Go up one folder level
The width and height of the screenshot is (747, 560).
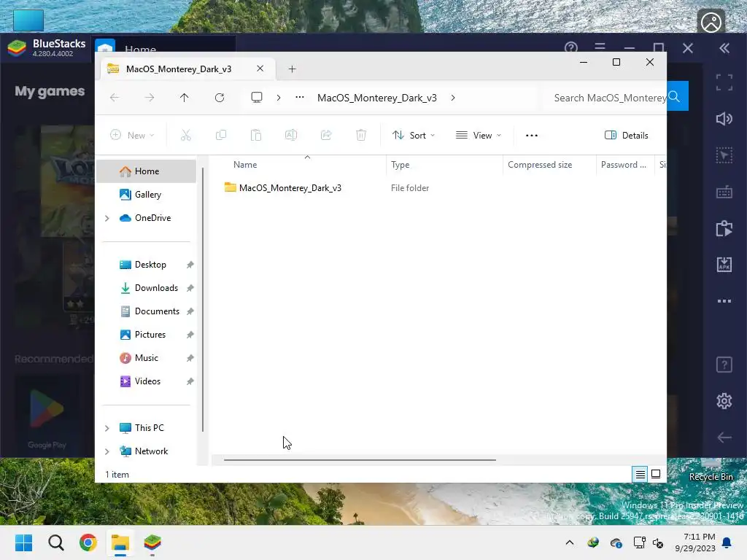(185, 98)
